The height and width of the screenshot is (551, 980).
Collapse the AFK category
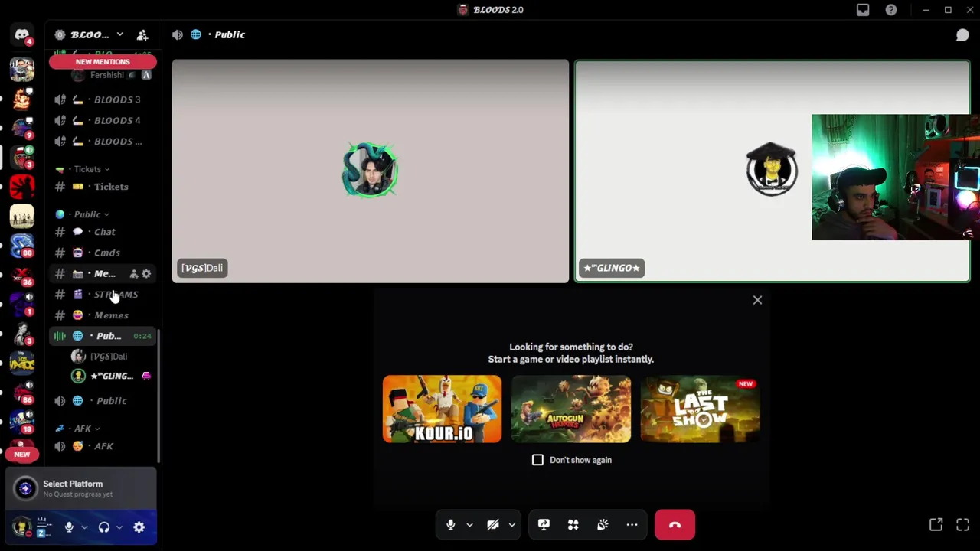82,429
